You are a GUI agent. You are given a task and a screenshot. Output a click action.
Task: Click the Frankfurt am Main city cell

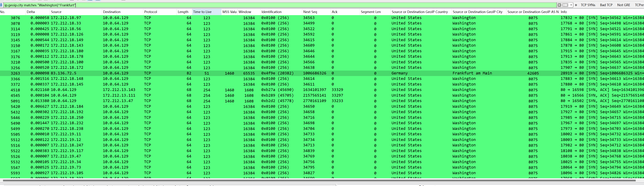(472, 73)
